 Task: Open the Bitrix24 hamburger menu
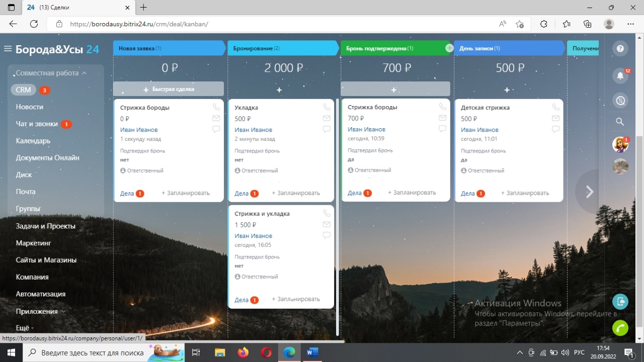coord(8,49)
